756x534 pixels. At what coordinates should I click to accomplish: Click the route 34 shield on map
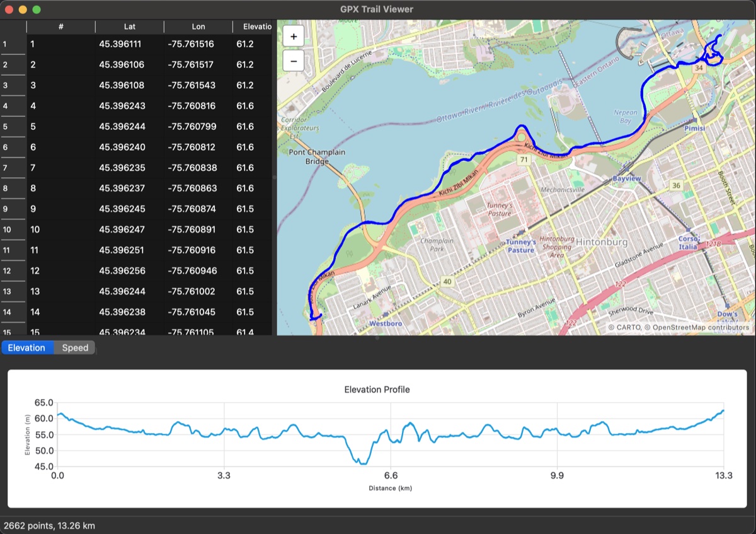[x=698, y=67]
